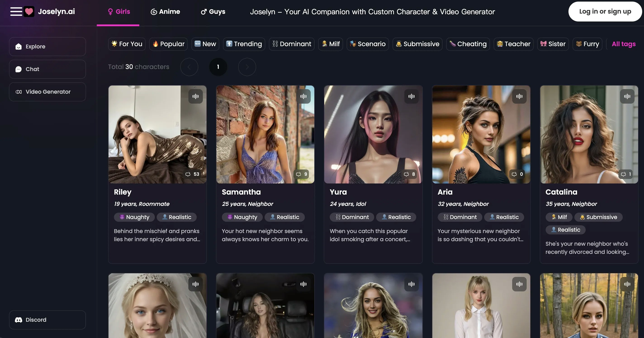This screenshot has height=338, width=644.
Task: Open Riley's chat count badge
Action: [x=192, y=174]
